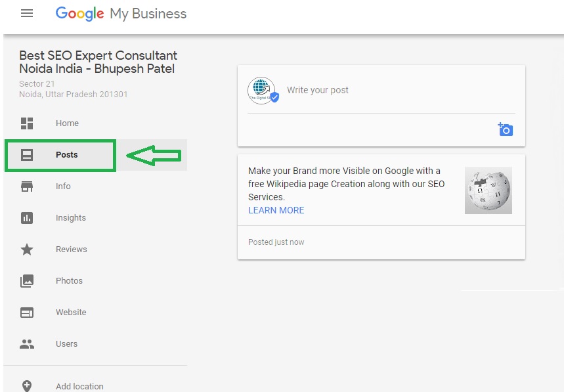The width and height of the screenshot is (564, 392).
Task: Open the Wikipedia globe post thumbnail
Action: coord(488,190)
